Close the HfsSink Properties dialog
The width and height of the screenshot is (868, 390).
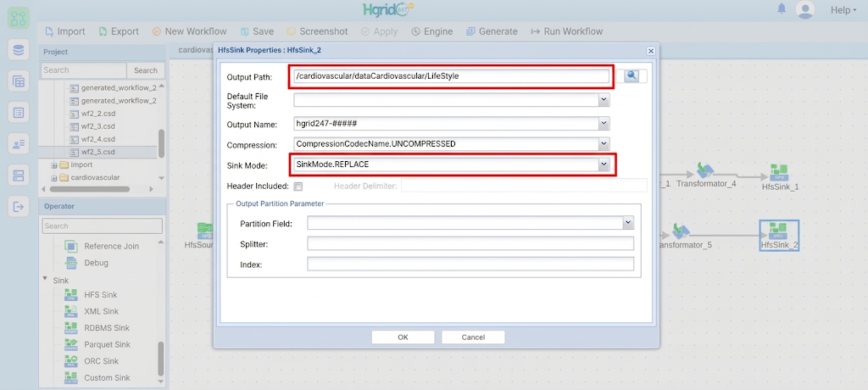[x=650, y=50]
